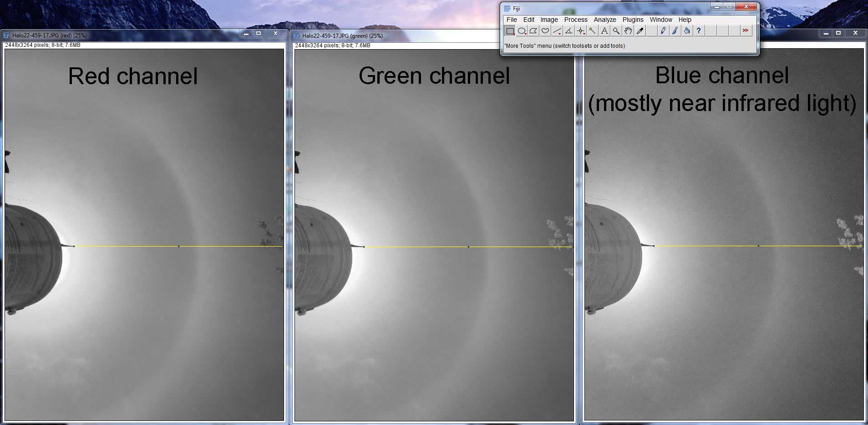Image resolution: width=868 pixels, height=425 pixels.
Task: Open the Analyze menu
Action: coord(604,20)
